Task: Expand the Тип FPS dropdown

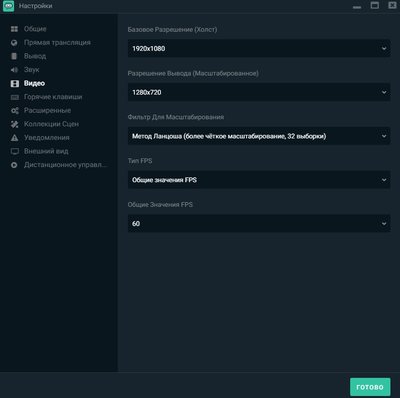Action: coord(259,180)
